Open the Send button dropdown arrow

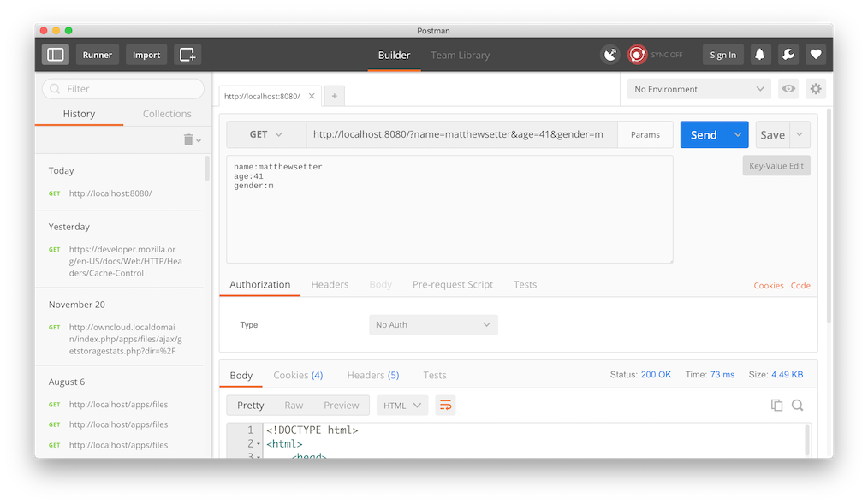[x=738, y=134]
